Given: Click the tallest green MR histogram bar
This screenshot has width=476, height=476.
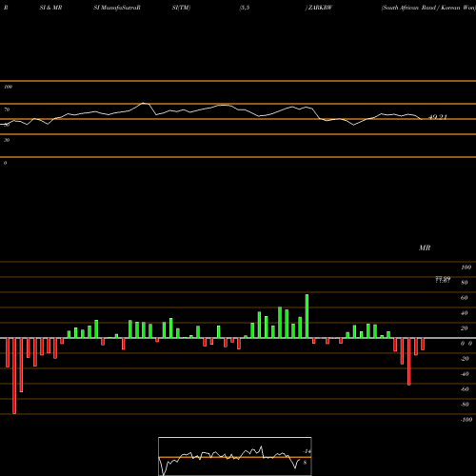Looking at the screenshot, I should pyautogui.click(x=307, y=316).
